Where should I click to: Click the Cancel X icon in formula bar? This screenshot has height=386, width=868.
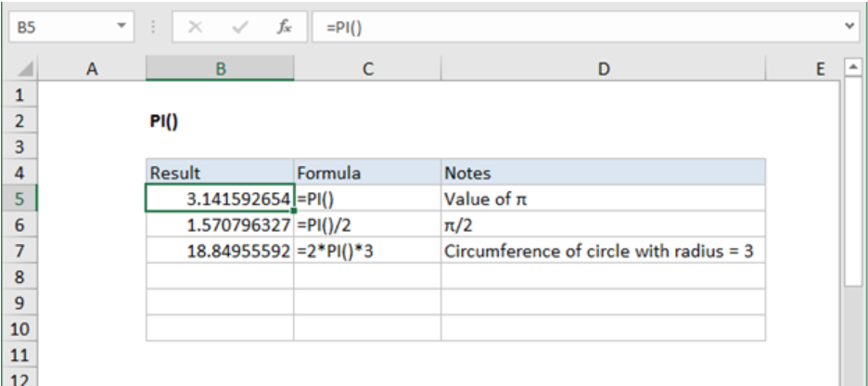pos(196,28)
